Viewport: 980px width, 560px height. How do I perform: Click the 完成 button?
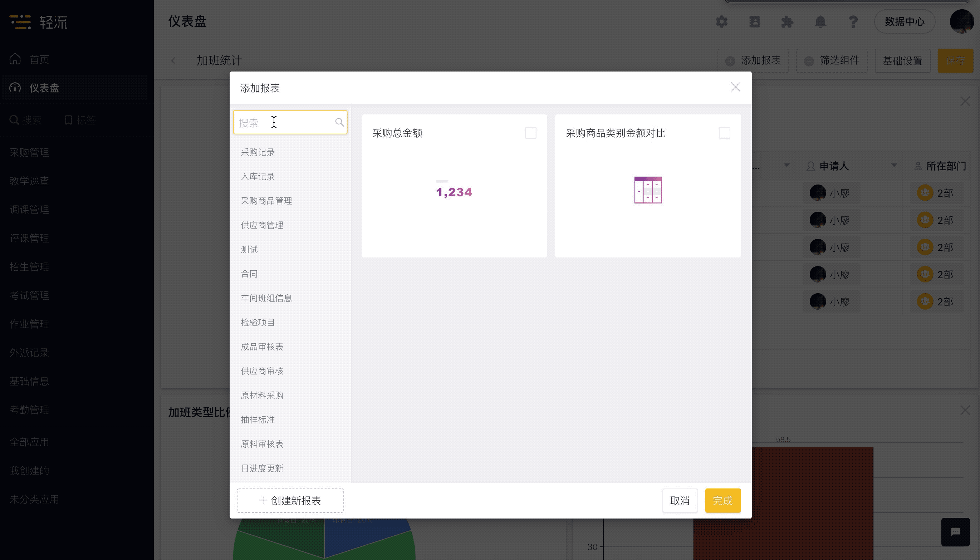[x=723, y=501]
